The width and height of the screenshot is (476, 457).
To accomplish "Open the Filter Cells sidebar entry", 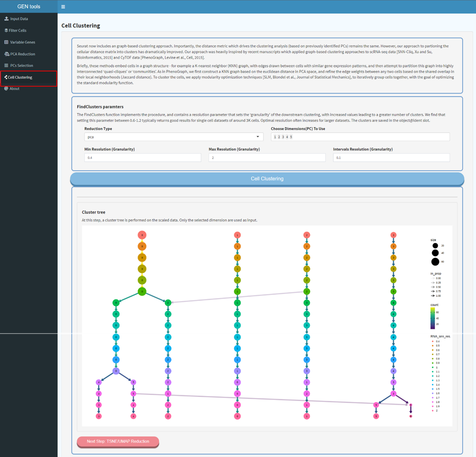I will [x=18, y=30].
